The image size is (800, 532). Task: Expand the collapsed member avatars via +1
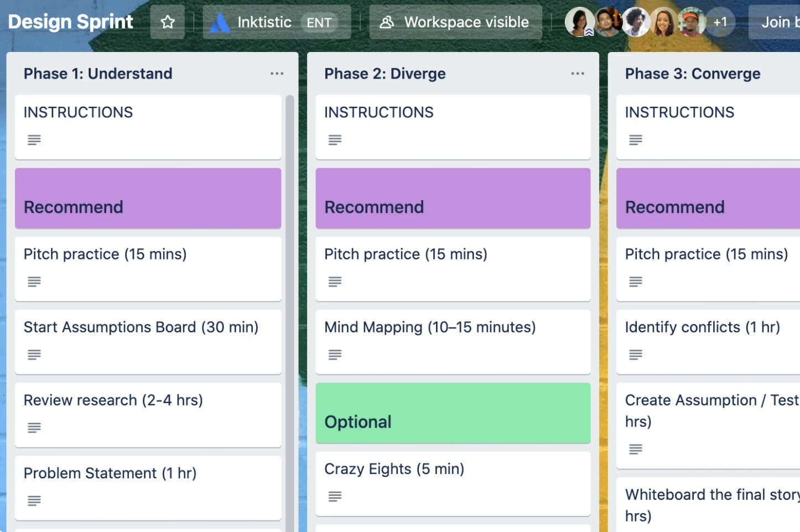pyautogui.click(x=720, y=22)
